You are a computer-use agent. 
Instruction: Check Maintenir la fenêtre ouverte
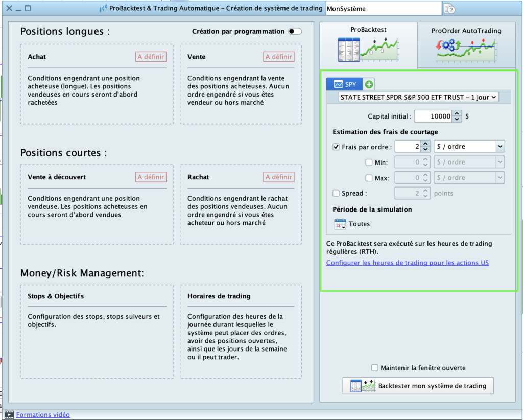(375, 368)
